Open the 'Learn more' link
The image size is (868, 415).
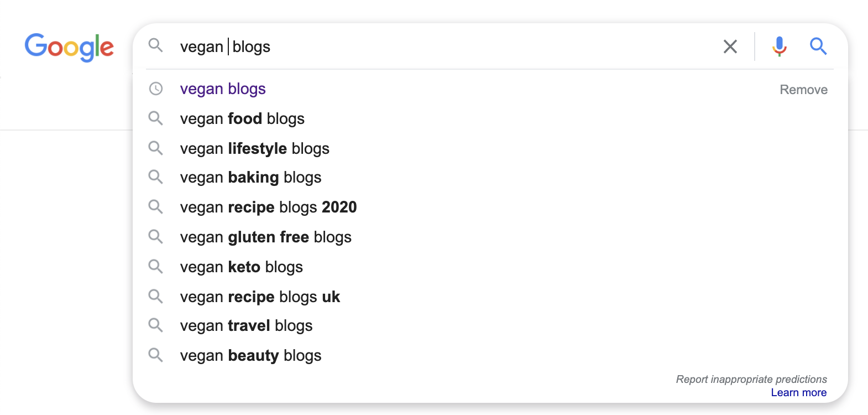point(799,392)
